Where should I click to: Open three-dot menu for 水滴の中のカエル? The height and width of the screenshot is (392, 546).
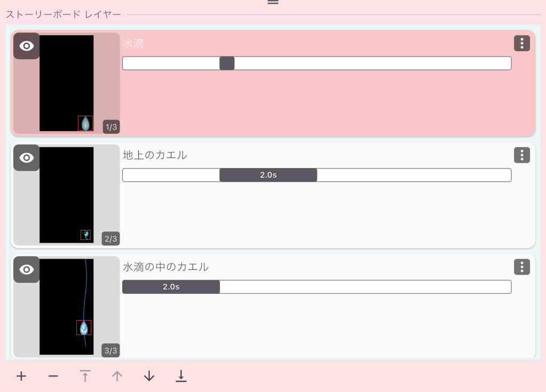[521, 267]
